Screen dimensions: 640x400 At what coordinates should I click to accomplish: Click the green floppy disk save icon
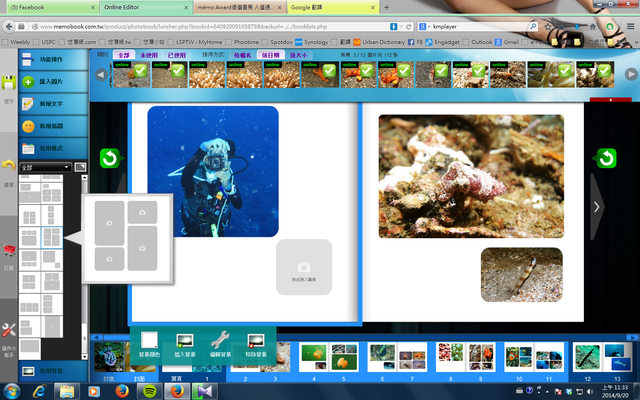(9, 82)
